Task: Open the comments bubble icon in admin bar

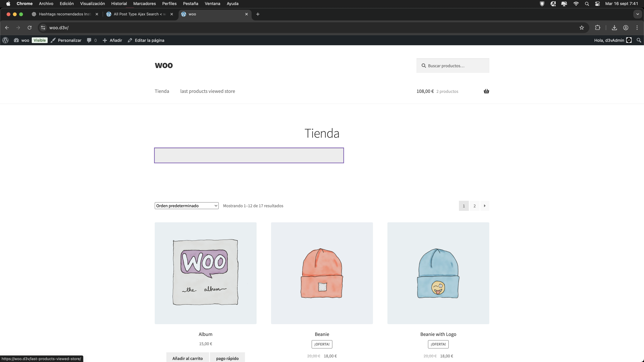Action: [x=89, y=40]
